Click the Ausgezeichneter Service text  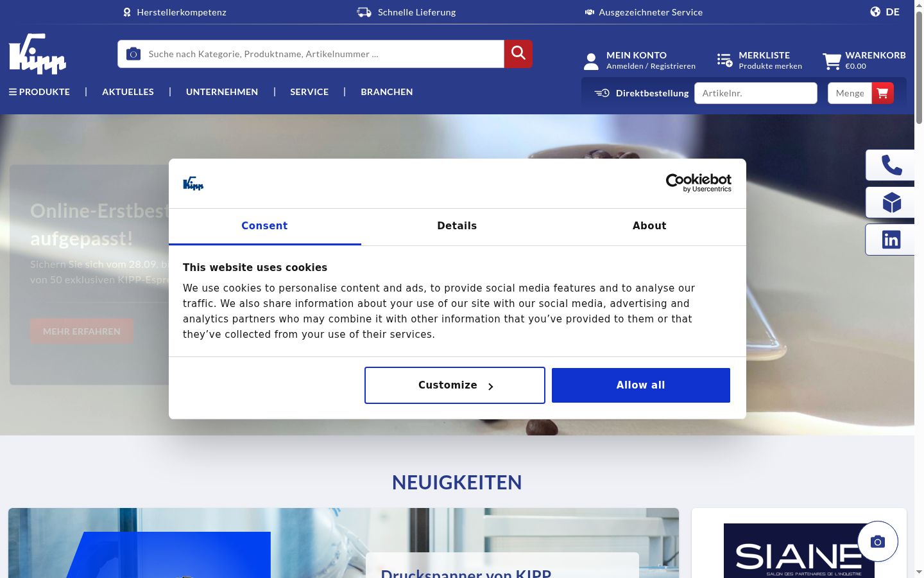(x=651, y=12)
